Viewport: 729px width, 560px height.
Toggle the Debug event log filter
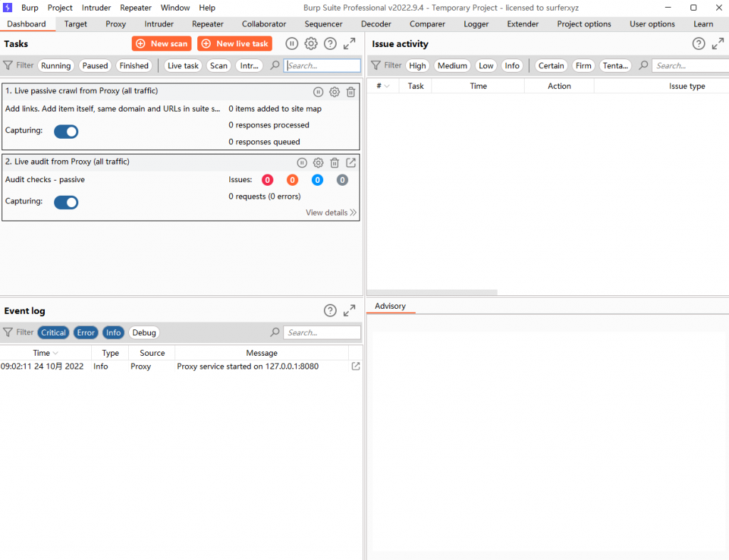click(x=144, y=332)
